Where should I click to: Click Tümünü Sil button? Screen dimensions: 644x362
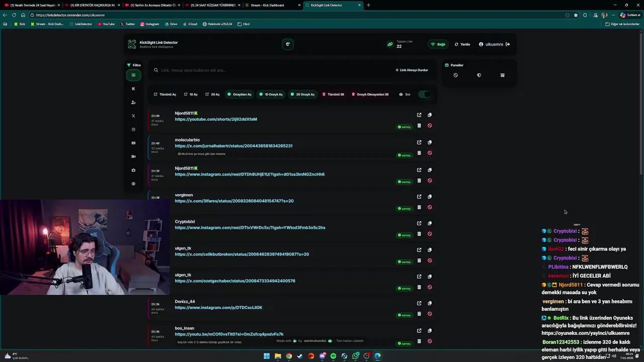point(333,95)
